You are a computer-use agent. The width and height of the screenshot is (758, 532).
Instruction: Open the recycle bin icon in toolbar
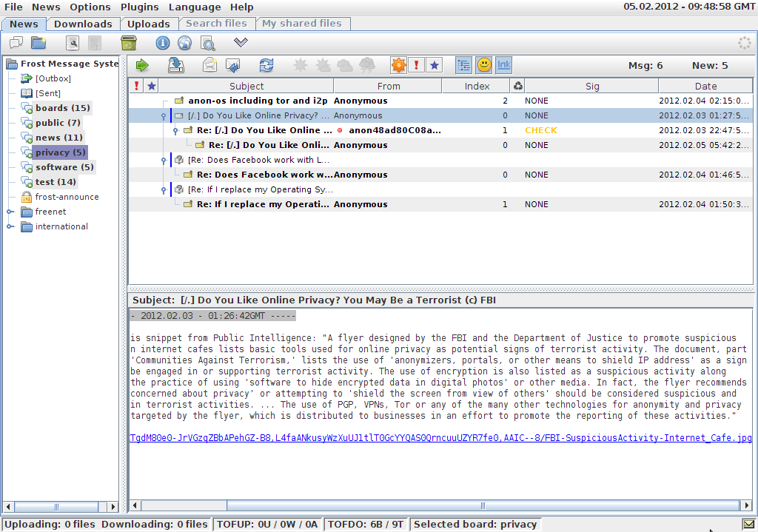click(x=128, y=43)
